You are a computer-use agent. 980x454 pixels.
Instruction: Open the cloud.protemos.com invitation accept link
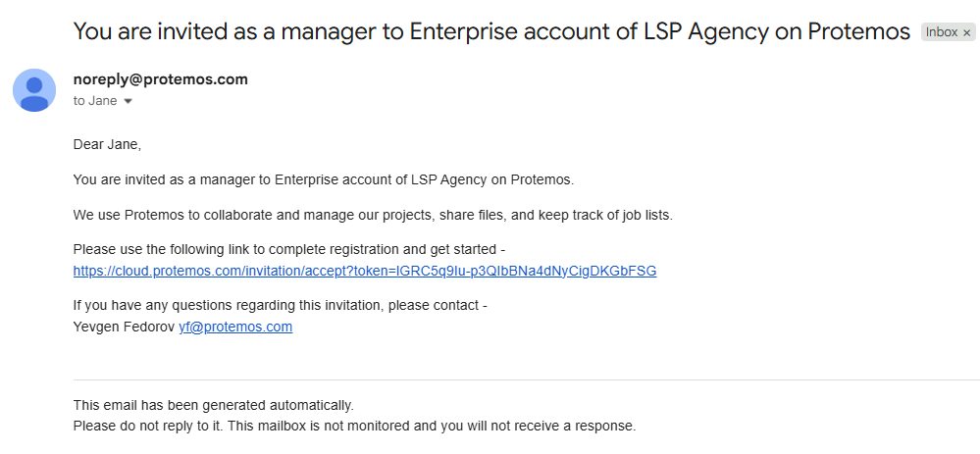[x=365, y=271]
